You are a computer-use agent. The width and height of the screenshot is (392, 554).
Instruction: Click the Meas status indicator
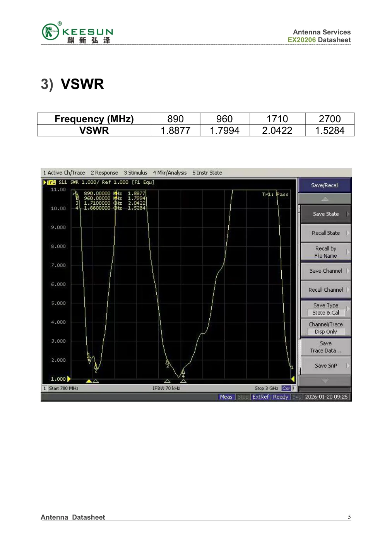tap(226, 397)
